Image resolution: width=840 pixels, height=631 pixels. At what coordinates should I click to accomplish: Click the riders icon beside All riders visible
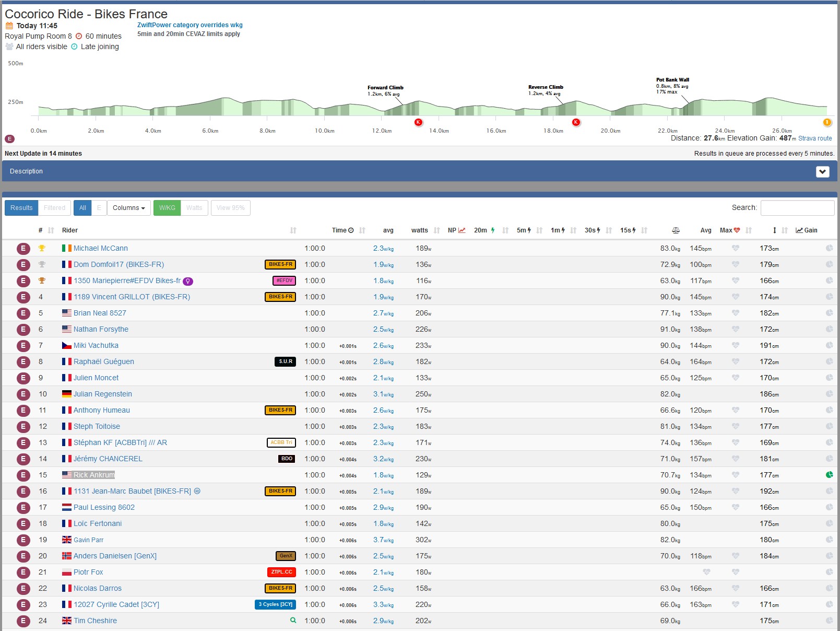point(9,46)
